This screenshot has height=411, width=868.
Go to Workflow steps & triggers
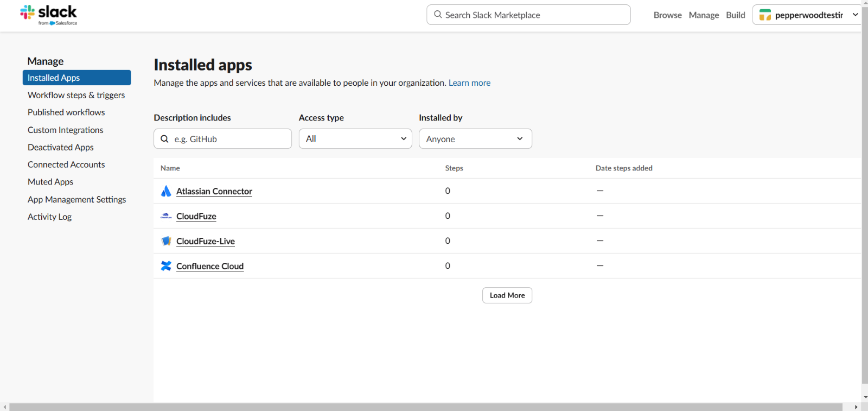pyautogui.click(x=76, y=95)
